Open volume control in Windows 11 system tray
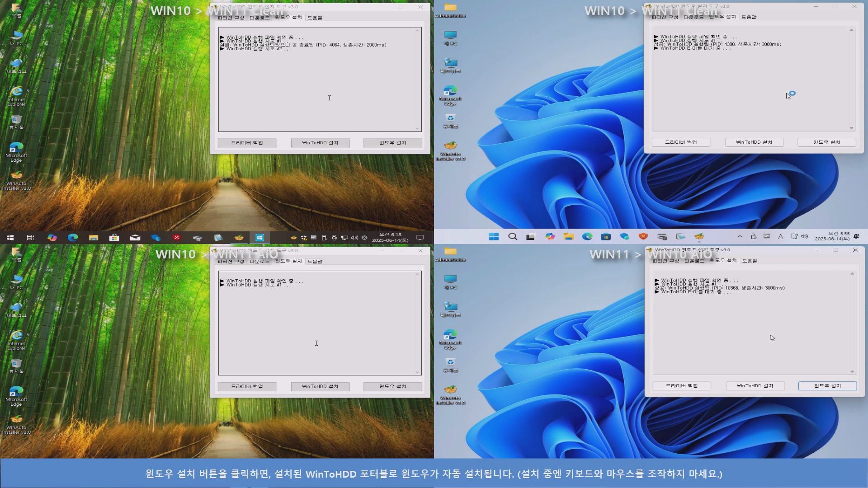This screenshot has height=488, width=868. click(x=804, y=236)
